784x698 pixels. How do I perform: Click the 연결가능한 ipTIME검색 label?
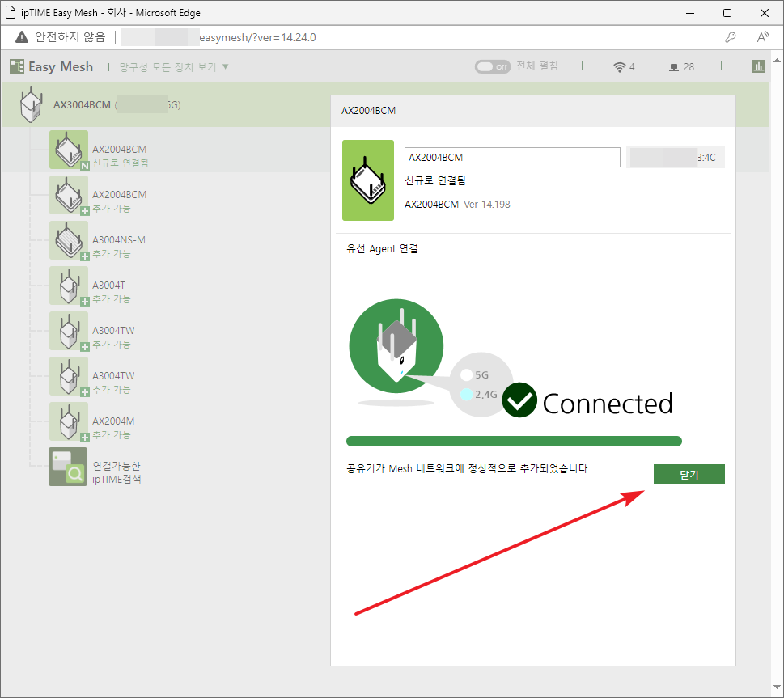point(117,472)
